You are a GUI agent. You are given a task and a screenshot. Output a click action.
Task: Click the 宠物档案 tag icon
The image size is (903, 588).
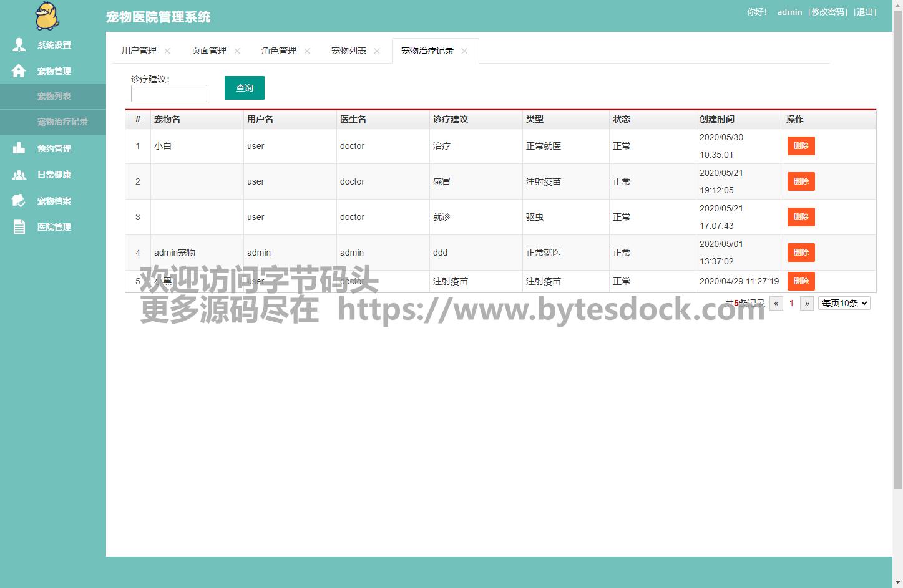coord(19,201)
